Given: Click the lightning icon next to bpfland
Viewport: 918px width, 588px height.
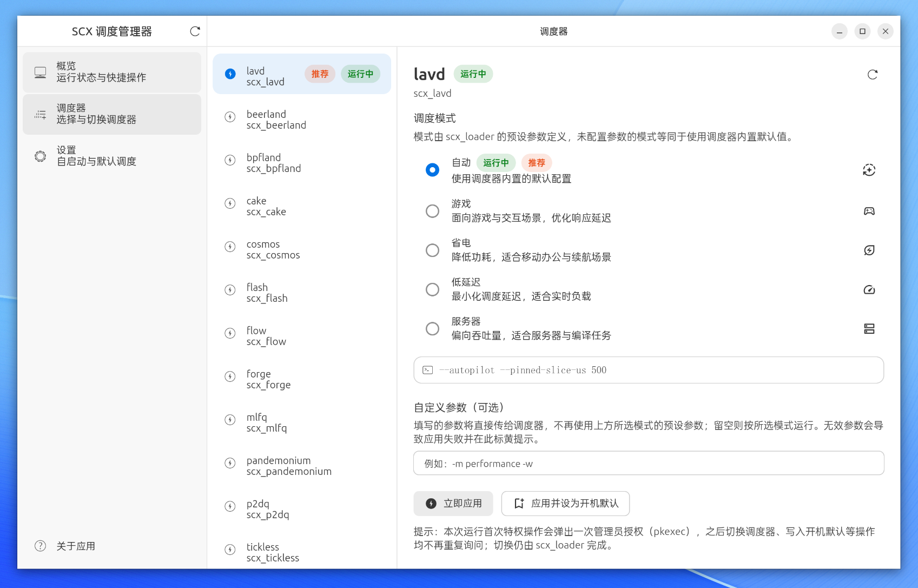Looking at the screenshot, I should pyautogui.click(x=230, y=160).
